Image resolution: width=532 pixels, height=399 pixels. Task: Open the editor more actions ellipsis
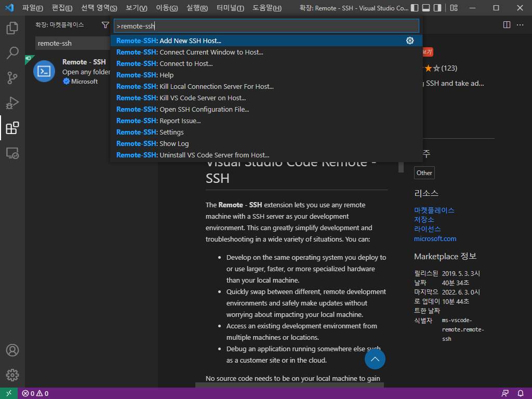520,25
